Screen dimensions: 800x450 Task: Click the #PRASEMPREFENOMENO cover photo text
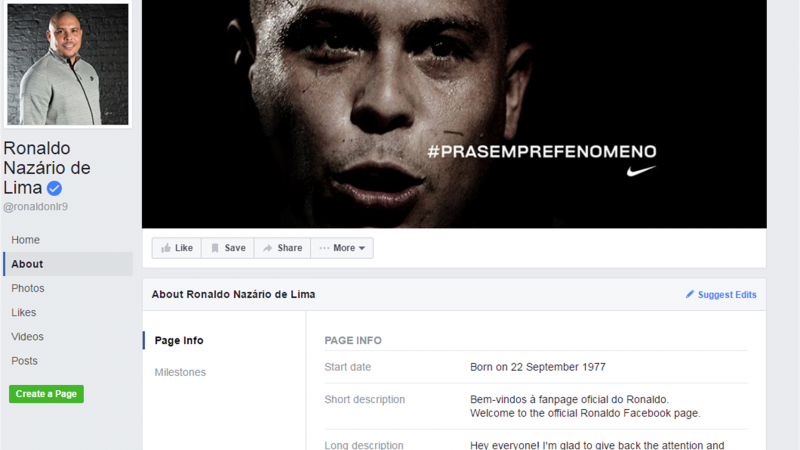tap(542, 152)
